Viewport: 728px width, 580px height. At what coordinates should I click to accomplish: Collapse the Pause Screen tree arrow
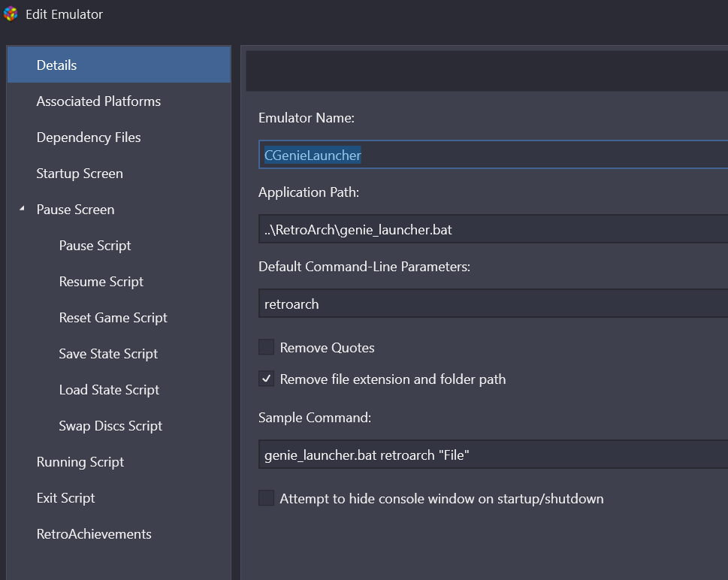pos(22,209)
